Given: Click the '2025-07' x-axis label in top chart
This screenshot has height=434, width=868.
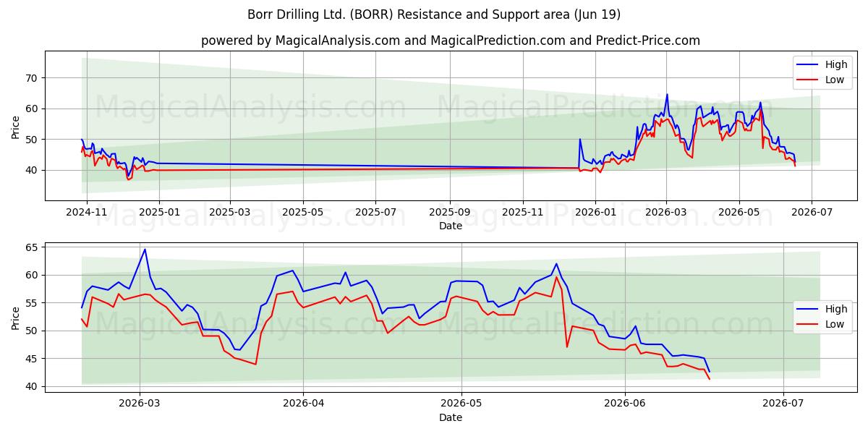Looking at the screenshot, I should (x=375, y=213).
